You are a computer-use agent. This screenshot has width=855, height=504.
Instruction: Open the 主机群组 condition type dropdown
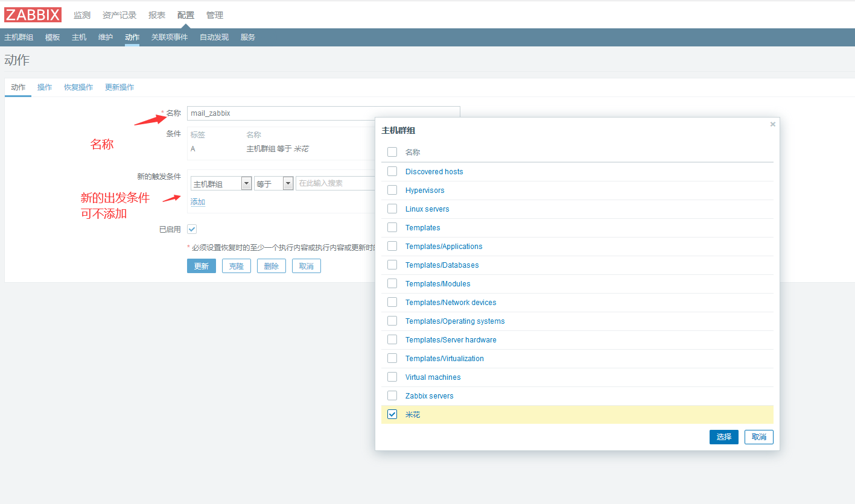click(221, 184)
